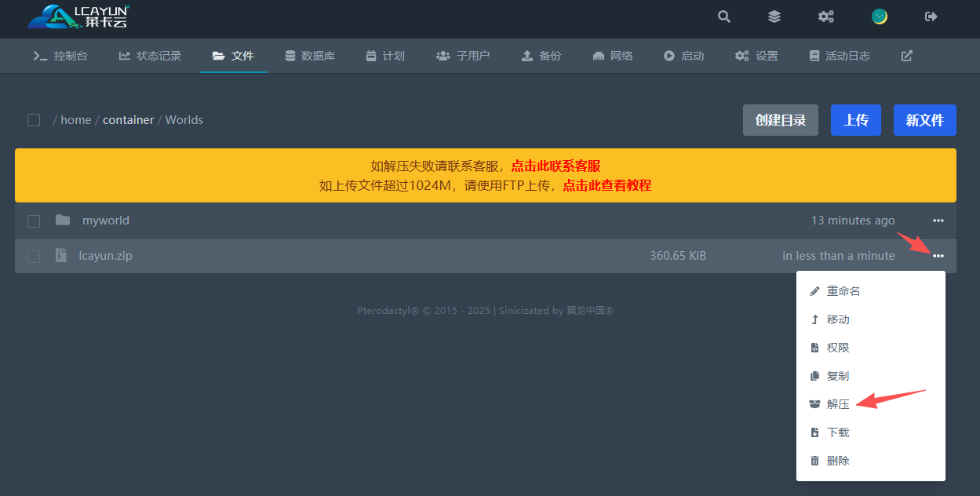Open the 备份 backups tab

pyautogui.click(x=541, y=56)
